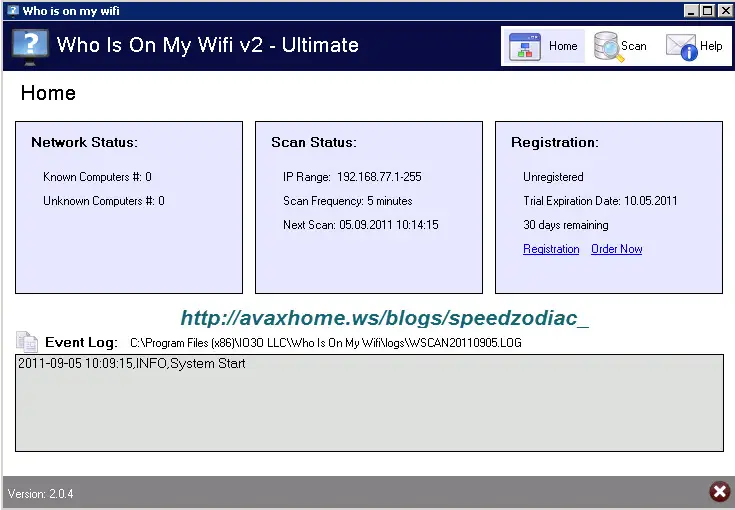
Task: Click the "Network Status:" heading
Action: point(84,142)
